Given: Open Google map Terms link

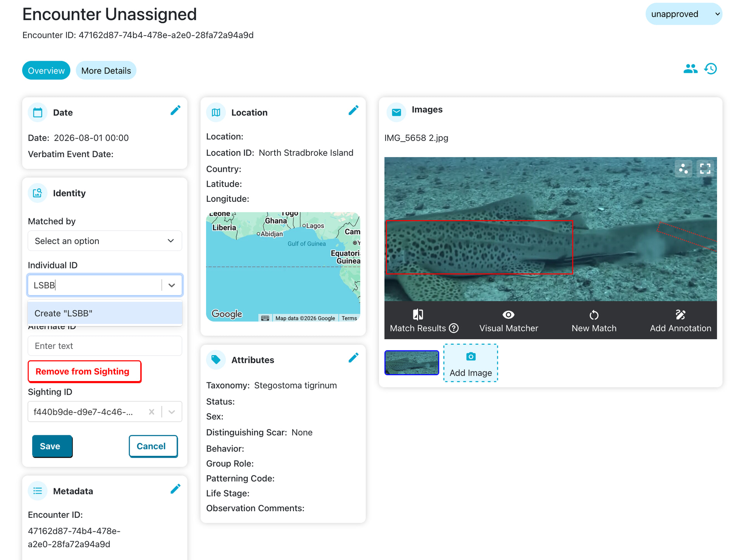Looking at the screenshot, I should point(349,318).
